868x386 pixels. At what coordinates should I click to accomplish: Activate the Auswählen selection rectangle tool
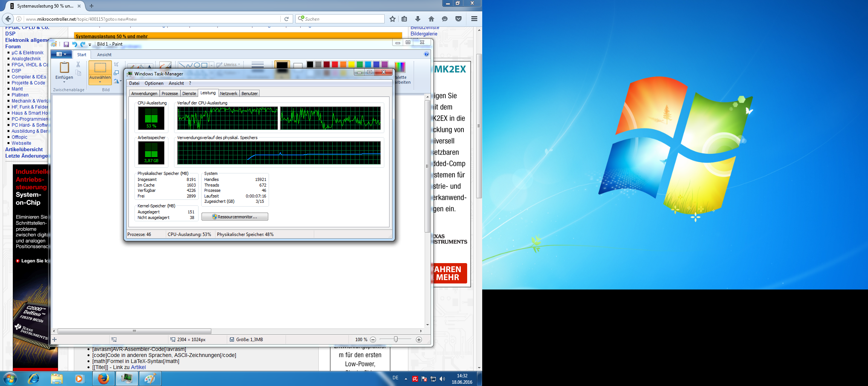tap(100, 67)
